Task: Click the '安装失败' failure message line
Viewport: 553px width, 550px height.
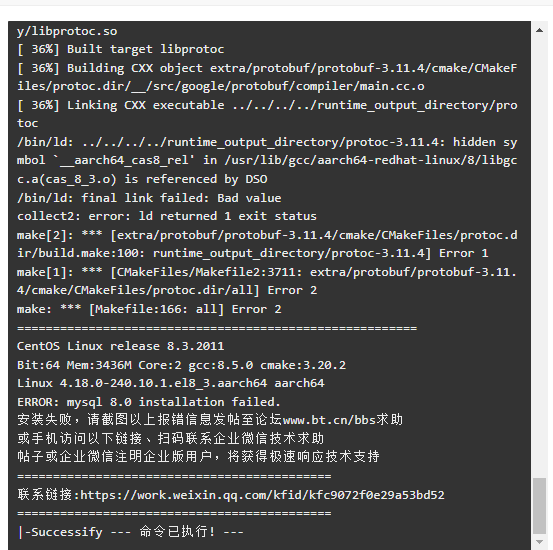Action: pos(210,420)
